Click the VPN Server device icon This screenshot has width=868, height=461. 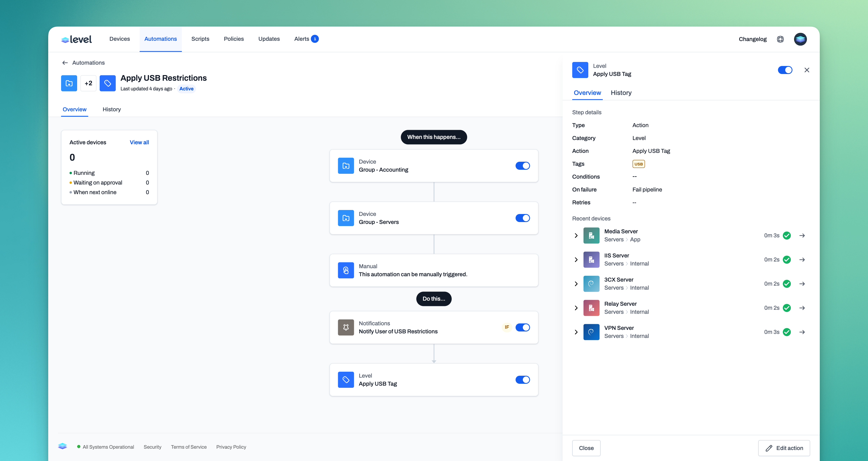(591, 332)
